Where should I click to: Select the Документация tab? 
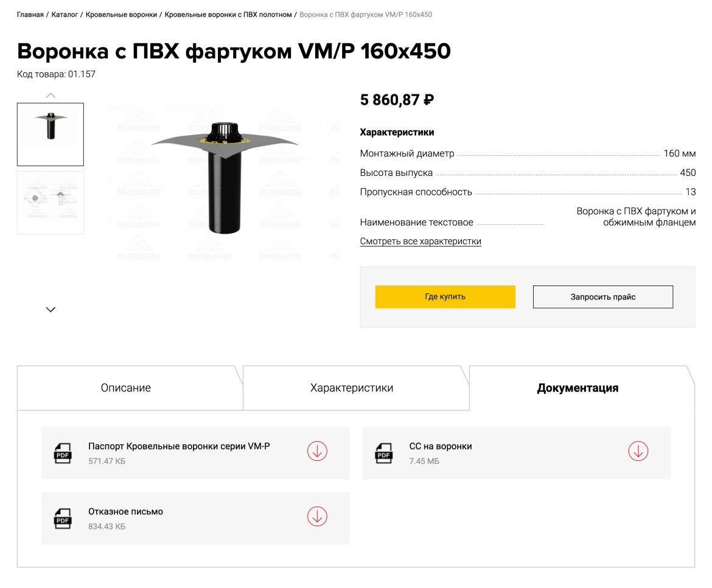click(x=578, y=388)
